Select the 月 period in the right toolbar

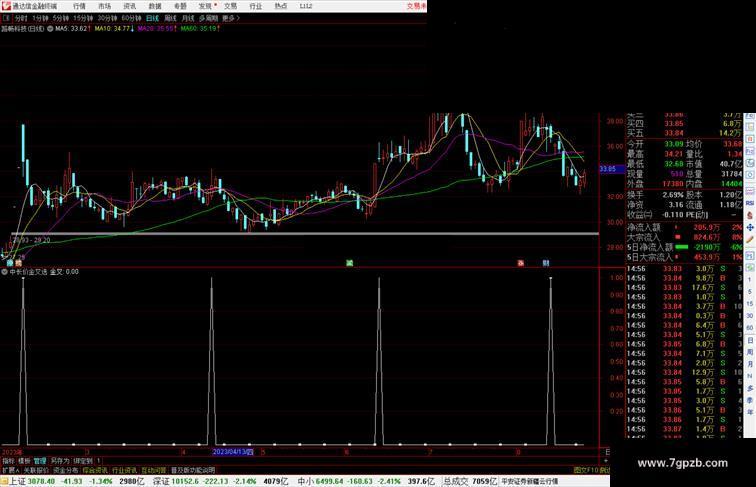750,364
